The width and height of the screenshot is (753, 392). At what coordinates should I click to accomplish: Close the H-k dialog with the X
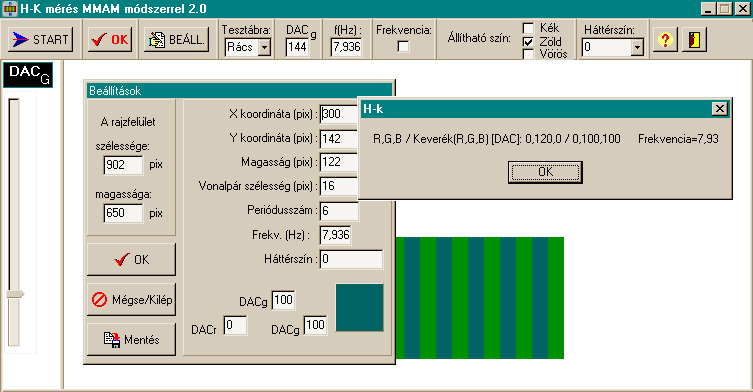(719, 109)
